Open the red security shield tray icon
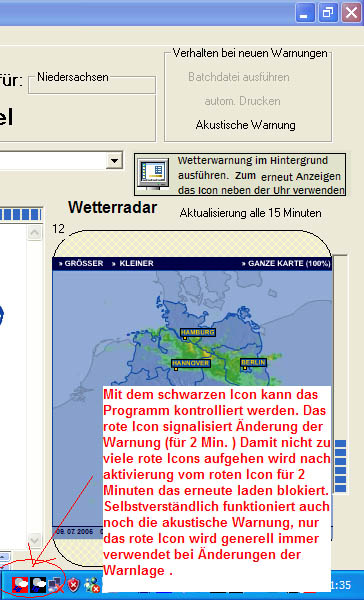364x600 pixels. [73, 585]
